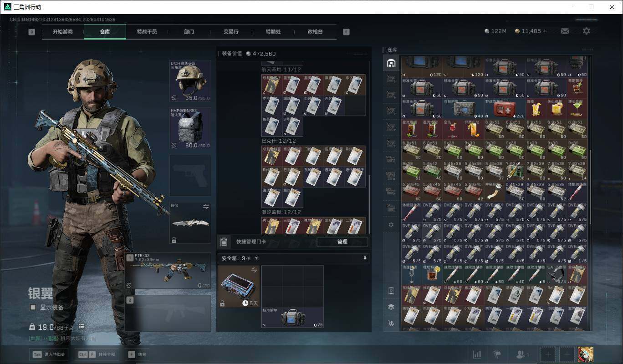Select the DVE item showing 1/5
623x364 pixels.
(577, 253)
